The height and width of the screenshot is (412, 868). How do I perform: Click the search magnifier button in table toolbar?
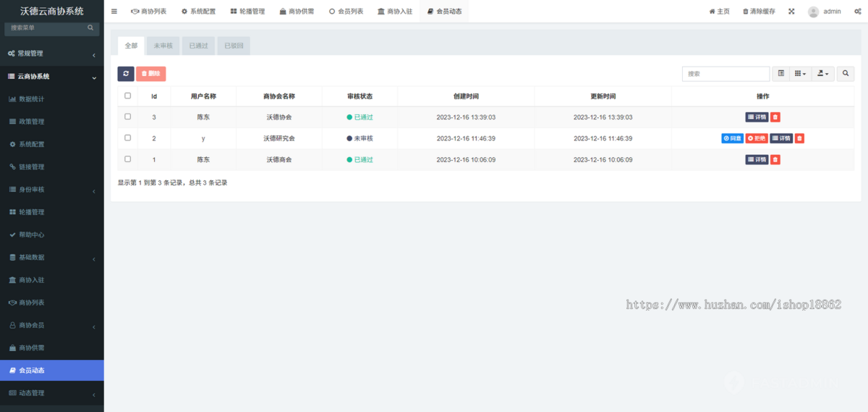click(x=846, y=74)
